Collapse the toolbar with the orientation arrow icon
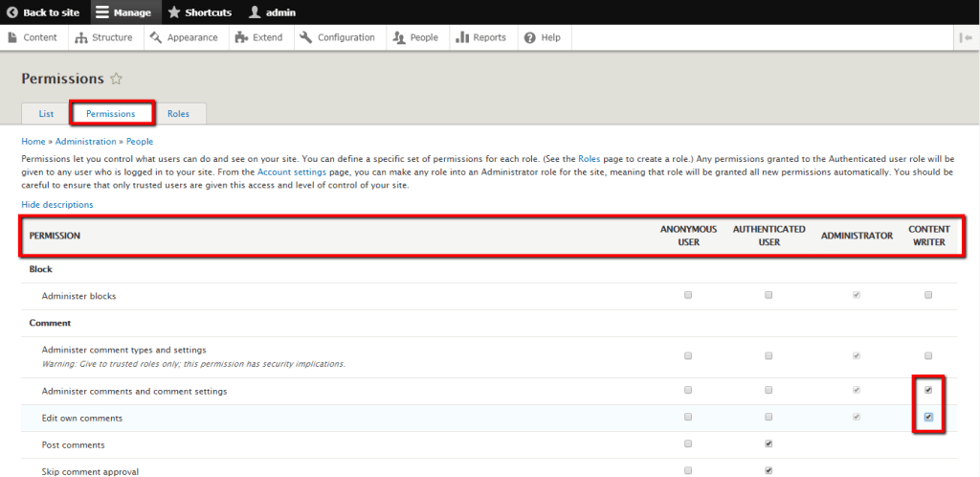Screen dimensions: 980x477 click(x=967, y=37)
